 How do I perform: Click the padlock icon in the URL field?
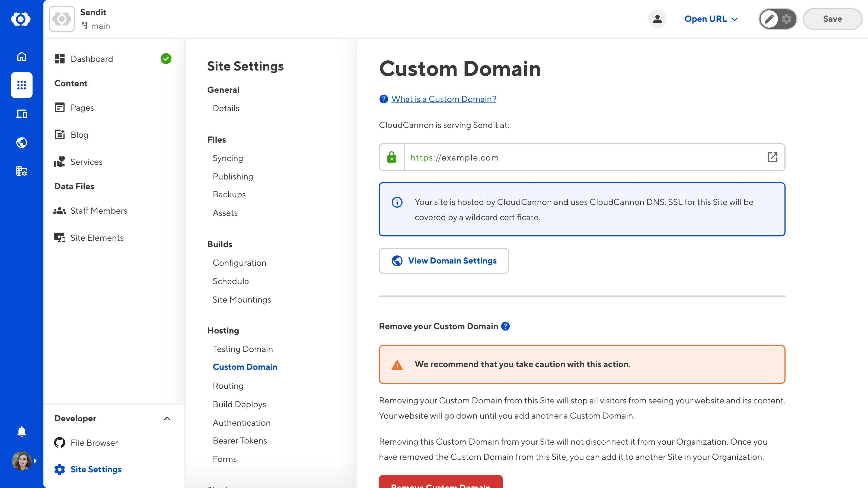click(x=391, y=157)
